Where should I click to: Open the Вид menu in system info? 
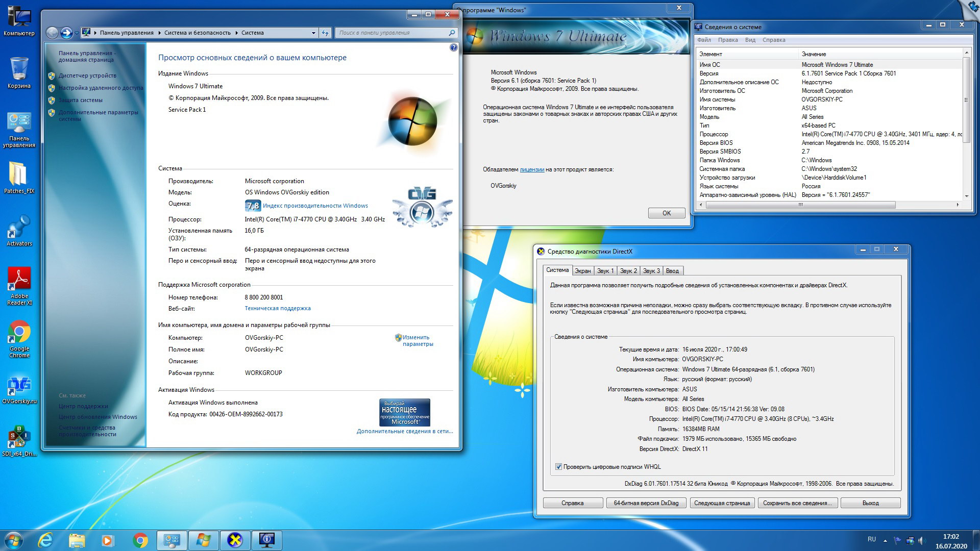750,40
